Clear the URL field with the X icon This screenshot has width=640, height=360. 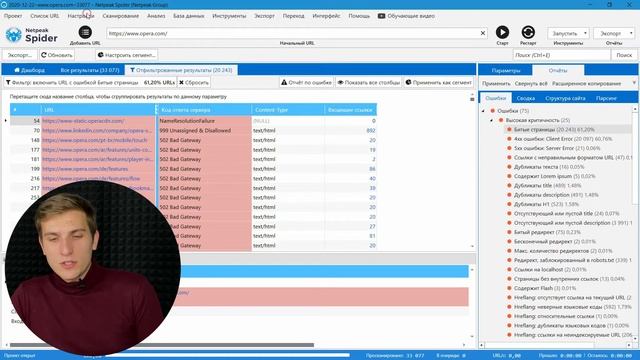[483, 33]
